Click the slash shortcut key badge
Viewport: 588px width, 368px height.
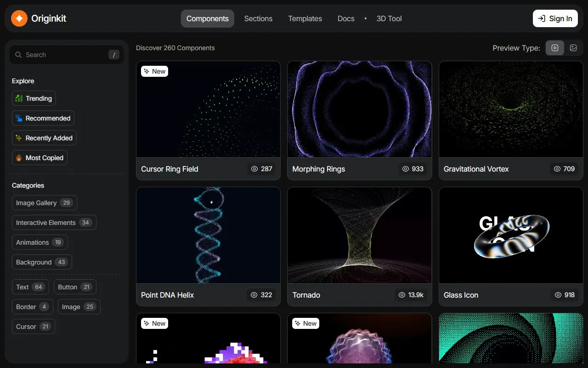point(114,55)
